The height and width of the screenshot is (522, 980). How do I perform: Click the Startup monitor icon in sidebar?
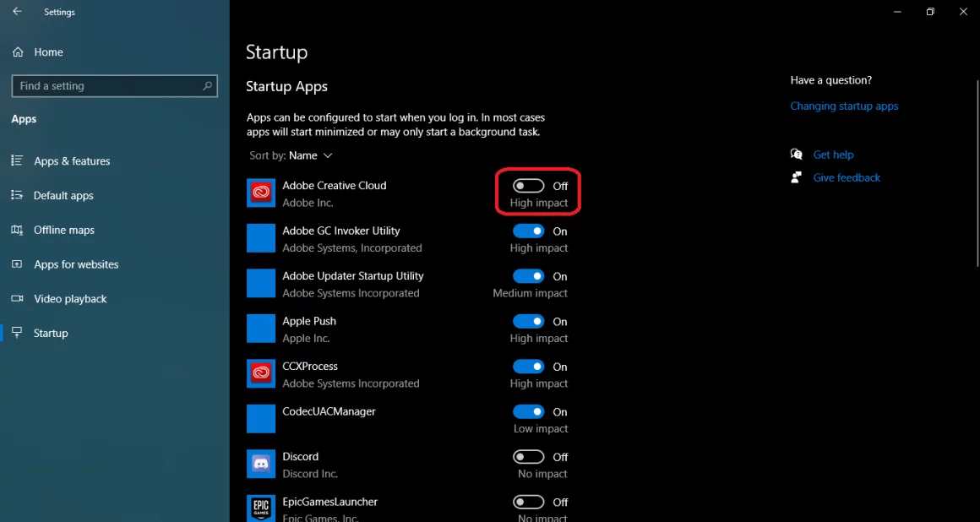18,333
